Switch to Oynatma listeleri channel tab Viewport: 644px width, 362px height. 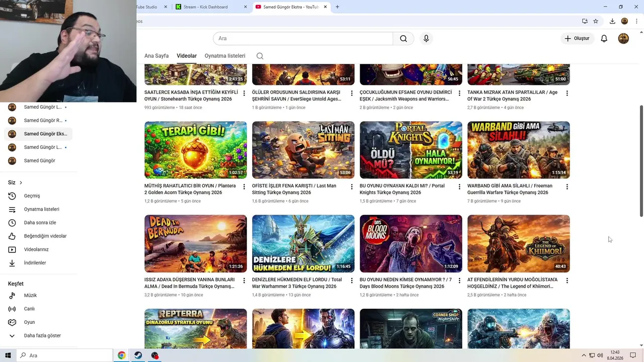pos(225,56)
